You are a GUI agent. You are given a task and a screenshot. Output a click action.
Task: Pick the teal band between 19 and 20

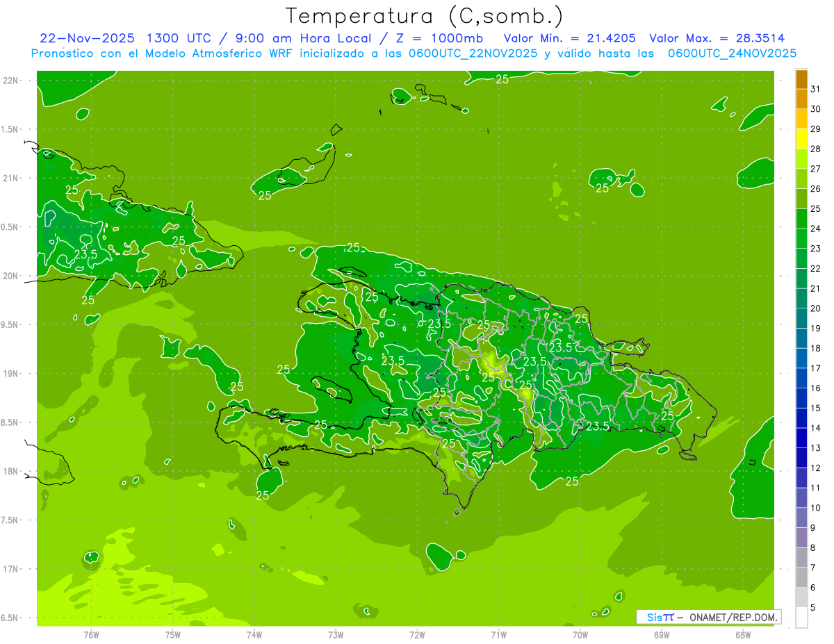801,318
